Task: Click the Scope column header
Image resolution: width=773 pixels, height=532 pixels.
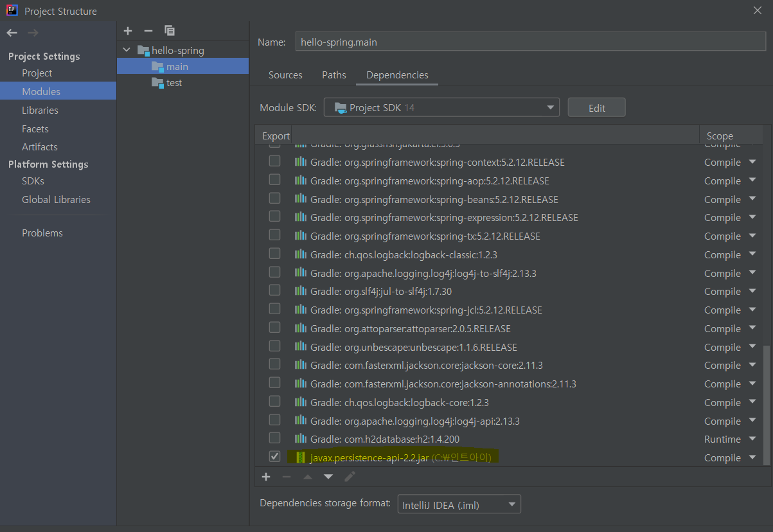Action: point(720,136)
